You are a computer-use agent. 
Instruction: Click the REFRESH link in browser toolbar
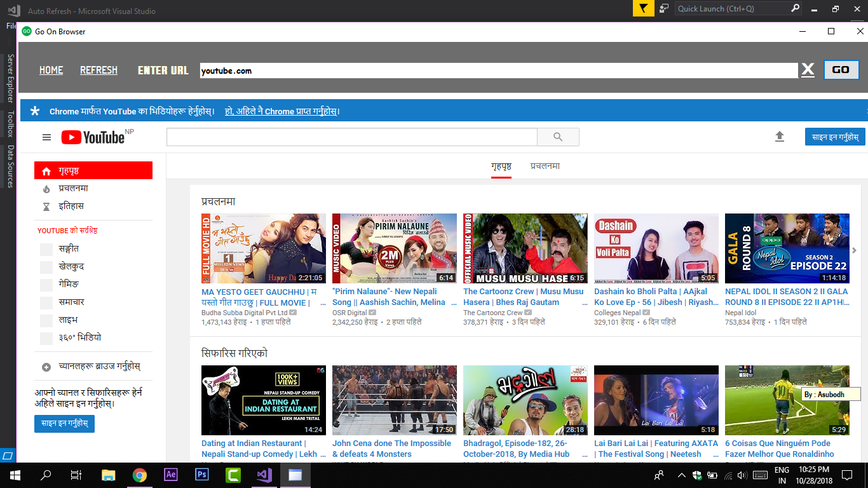click(98, 70)
